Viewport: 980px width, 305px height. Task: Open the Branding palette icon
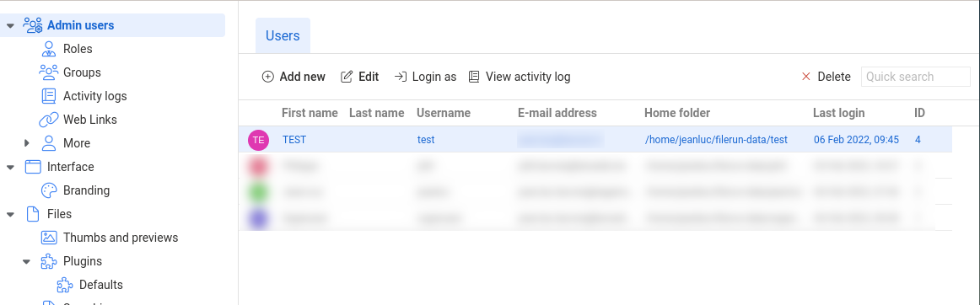(49, 190)
